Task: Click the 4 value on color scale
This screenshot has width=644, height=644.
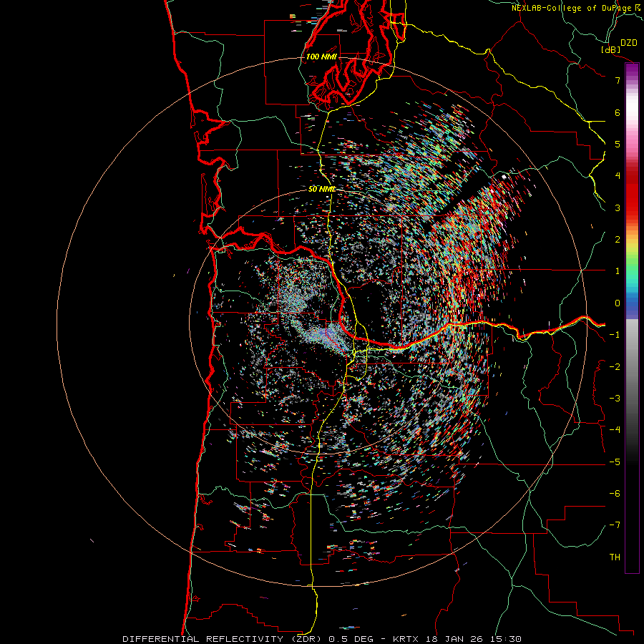Action: click(618, 176)
